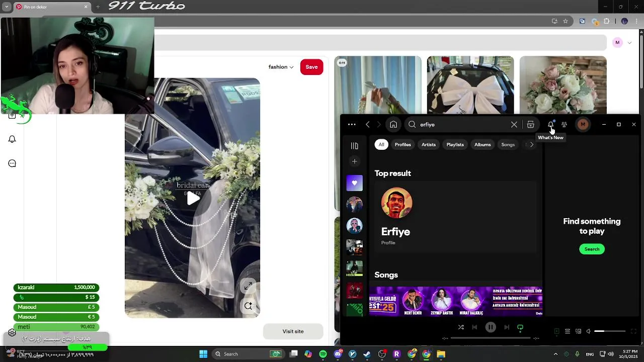644x362 pixels.
Task: Open Chrome extensions puzzle icon
Action: (x=606, y=21)
